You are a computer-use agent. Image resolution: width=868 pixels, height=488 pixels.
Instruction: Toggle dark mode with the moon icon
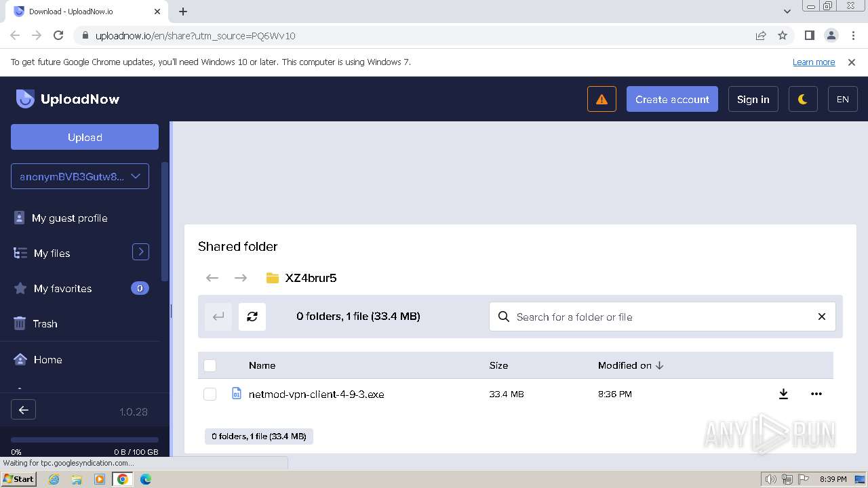pos(803,99)
